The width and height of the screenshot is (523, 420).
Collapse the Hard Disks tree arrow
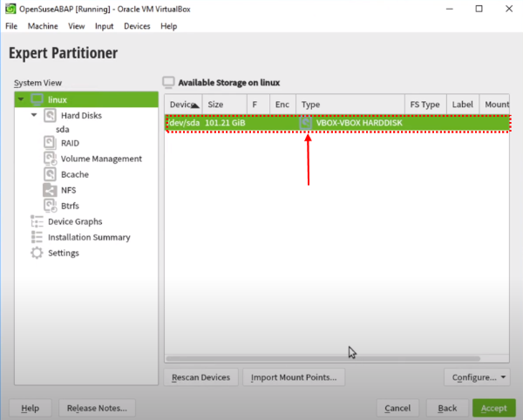point(34,115)
